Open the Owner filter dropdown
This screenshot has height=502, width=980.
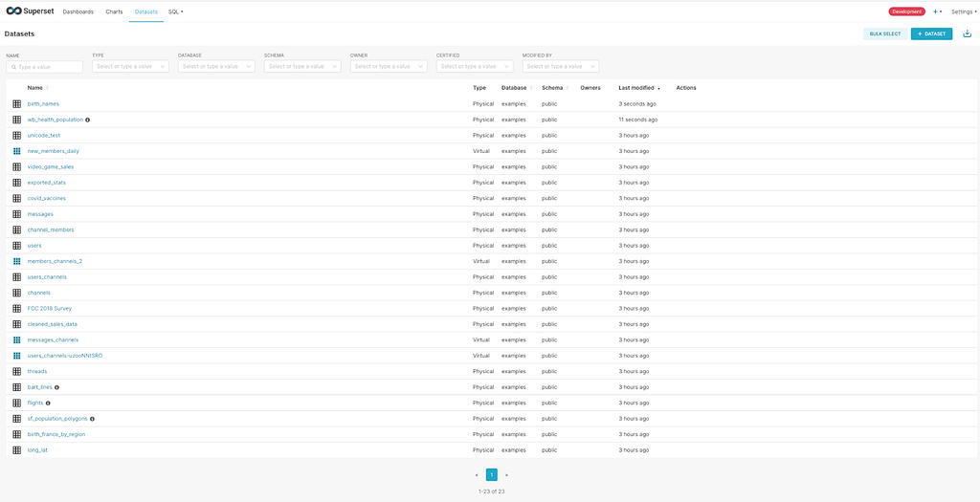(x=389, y=66)
